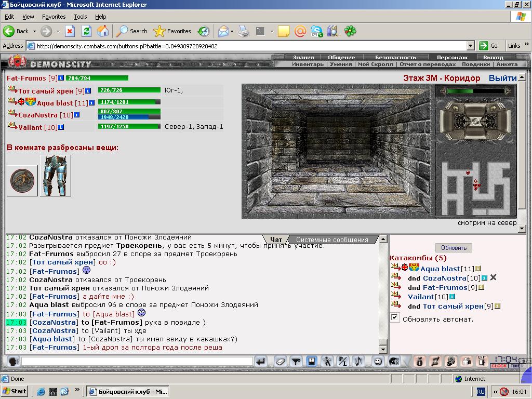Open 'Инвентарь' from the game menu
Viewport: 532px width, 399px height.
tap(308, 64)
